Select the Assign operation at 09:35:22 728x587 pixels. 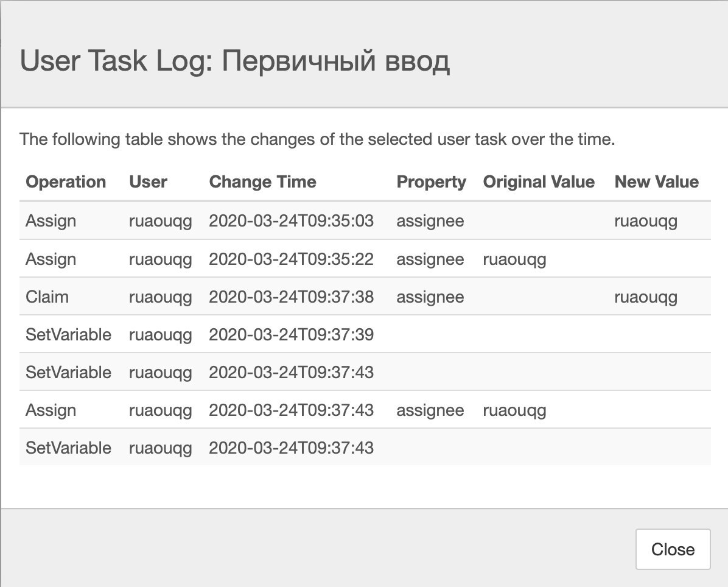pyautogui.click(x=51, y=259)
